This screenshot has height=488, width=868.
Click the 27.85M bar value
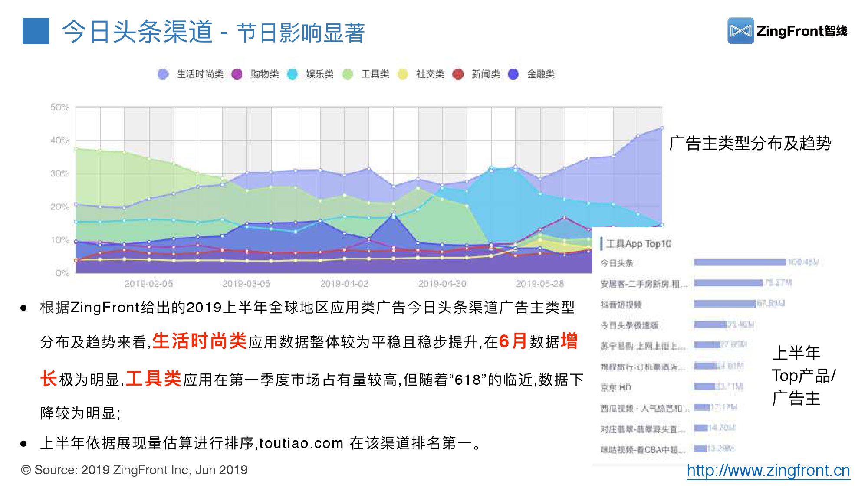[733, 344]
